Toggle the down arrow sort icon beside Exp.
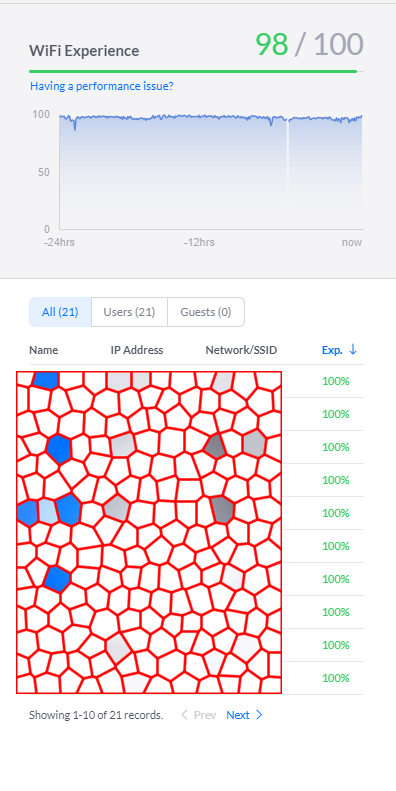The width and height of the screenshot is (396, 791). pyautogui.click(x=353, y=349)
